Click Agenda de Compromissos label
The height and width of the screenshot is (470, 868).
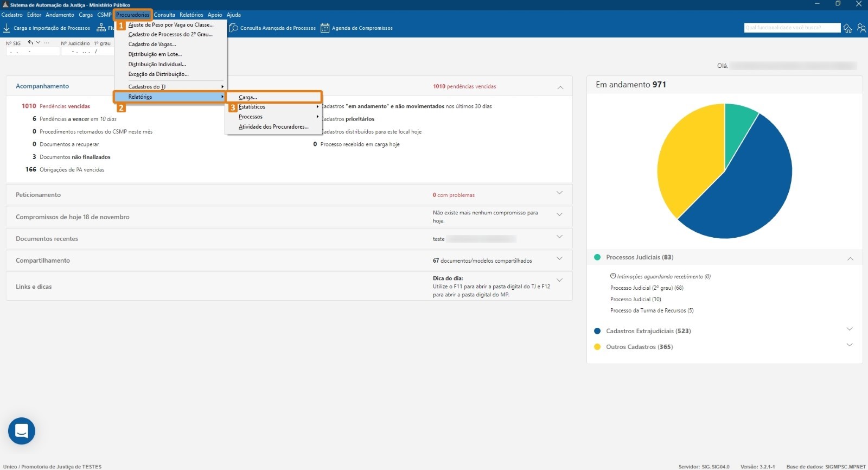pyautogui.click(x=362, y=28)
